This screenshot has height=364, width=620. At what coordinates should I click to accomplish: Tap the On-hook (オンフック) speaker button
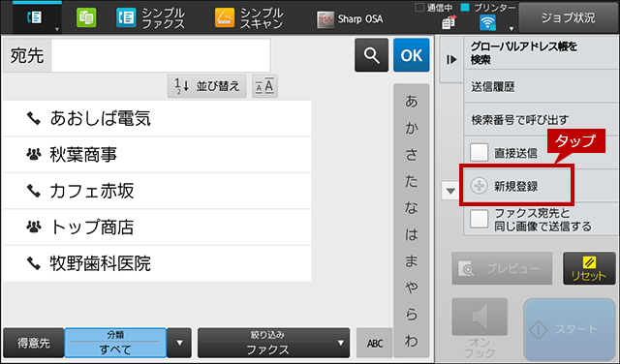tap(480, 317)
